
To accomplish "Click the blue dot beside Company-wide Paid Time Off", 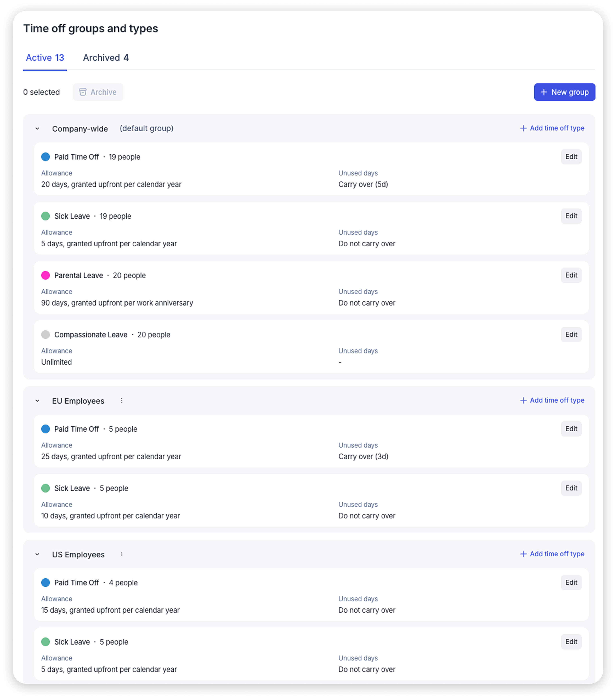I will pyautogui.click(x=45, y=157).
